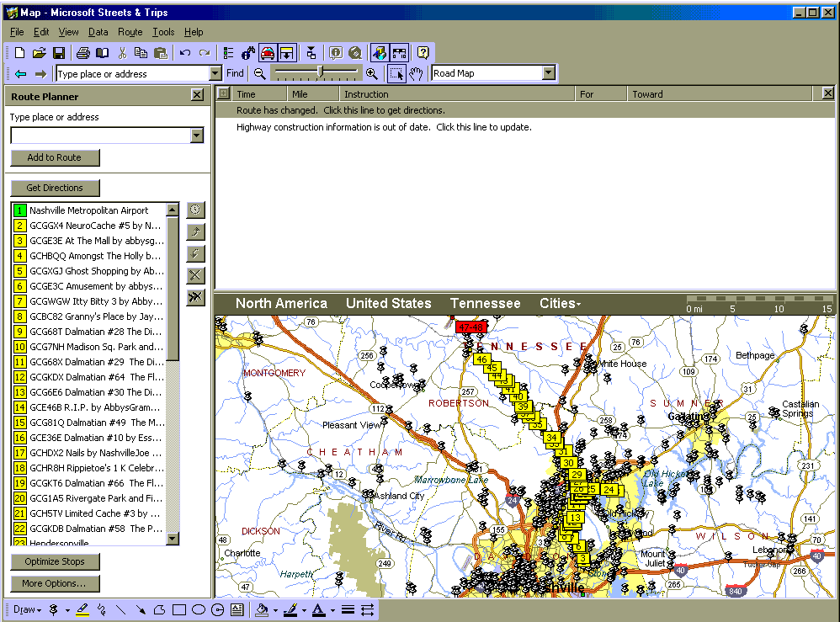Toggle the Route Planner car icon
The height and width of the screenshot is (622, 840).
click(x=268, y=52)
